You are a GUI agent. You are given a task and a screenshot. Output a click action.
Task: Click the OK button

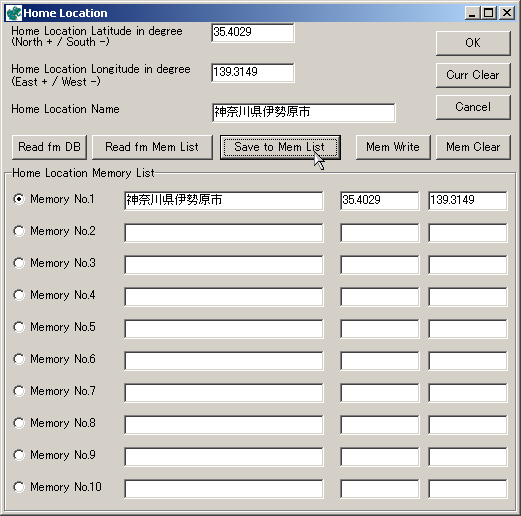tap(473, 43)
